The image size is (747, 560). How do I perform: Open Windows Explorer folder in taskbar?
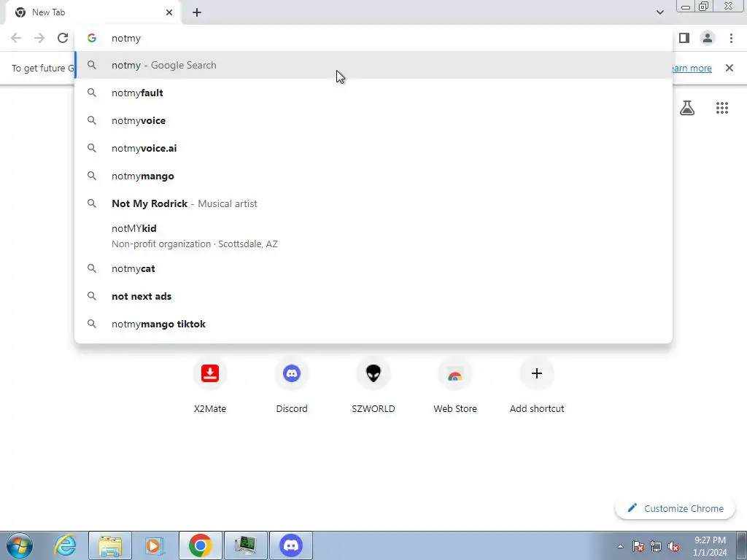[x=110, y=545]
